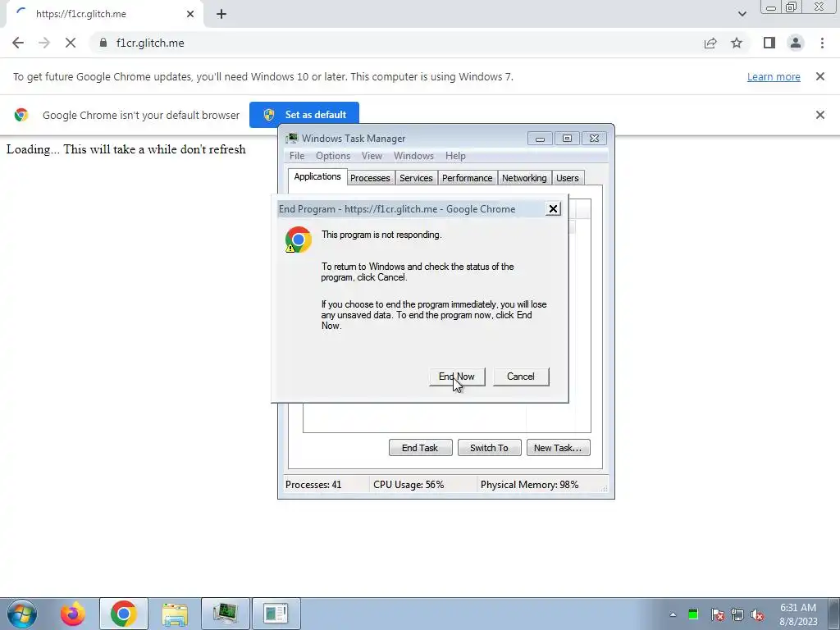This screenshot has height=630, width=840.
Task: Switch to the Processes tab
Action: [x=370, y=178]
